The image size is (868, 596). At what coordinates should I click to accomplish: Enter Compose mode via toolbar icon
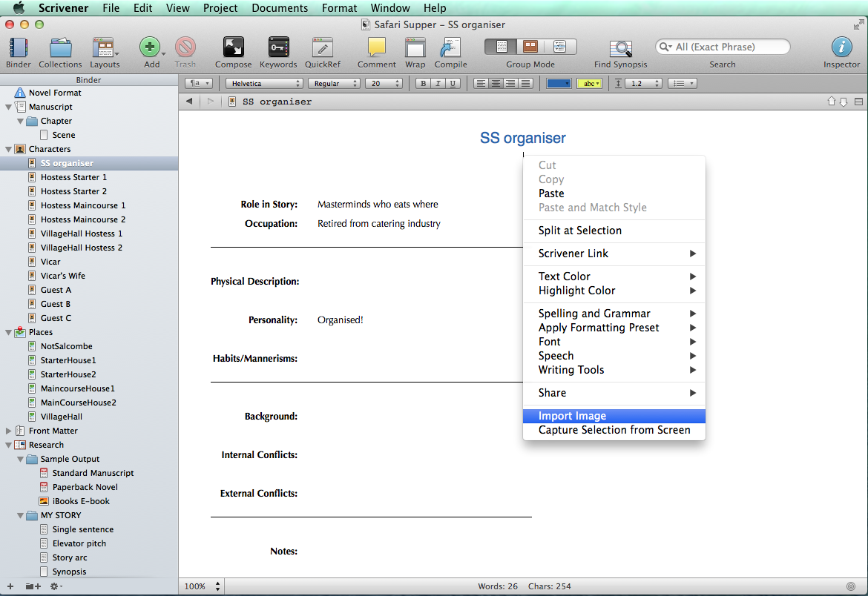(233, 47)
